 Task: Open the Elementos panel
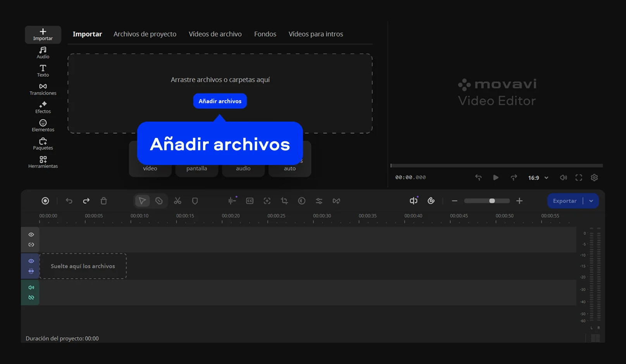tap(43, 125)
